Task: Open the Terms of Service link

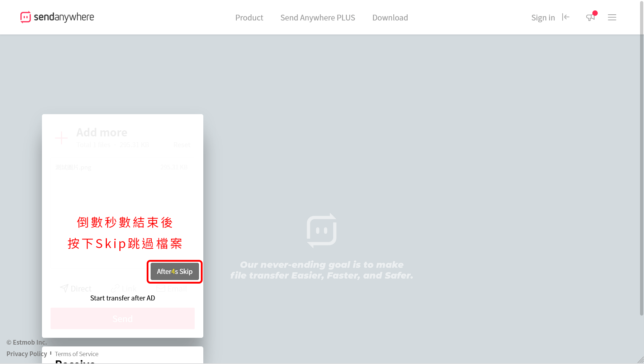Action: (x=76, y=354)
